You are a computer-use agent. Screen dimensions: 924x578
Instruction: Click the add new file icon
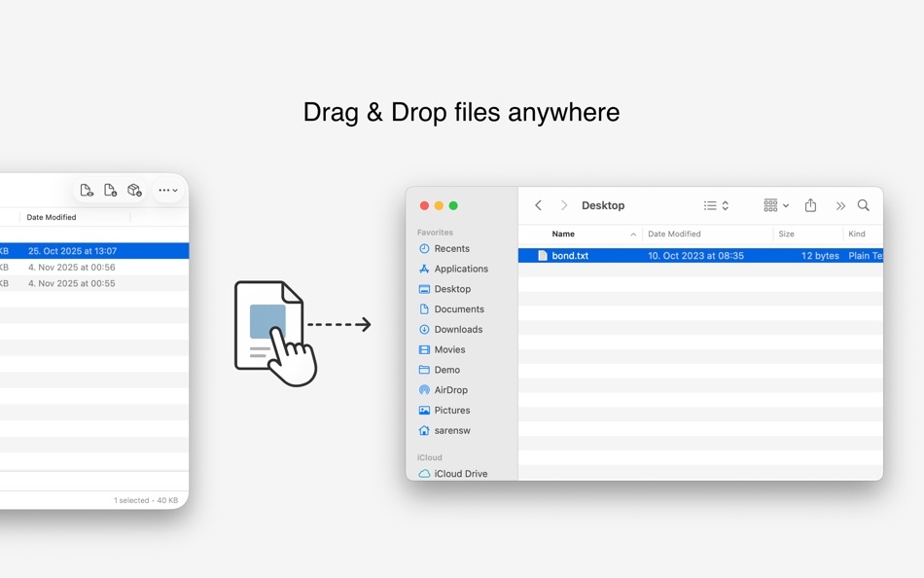click(x=110, y=190)
